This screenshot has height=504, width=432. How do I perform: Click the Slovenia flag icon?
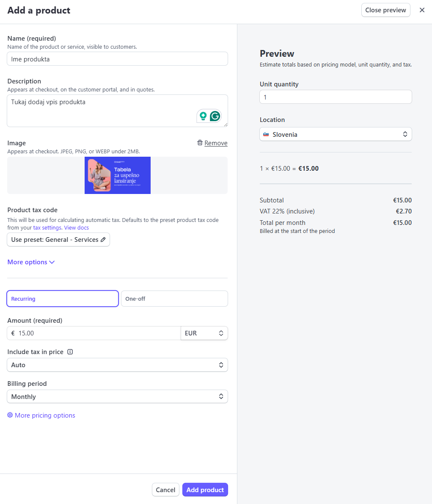266,134
